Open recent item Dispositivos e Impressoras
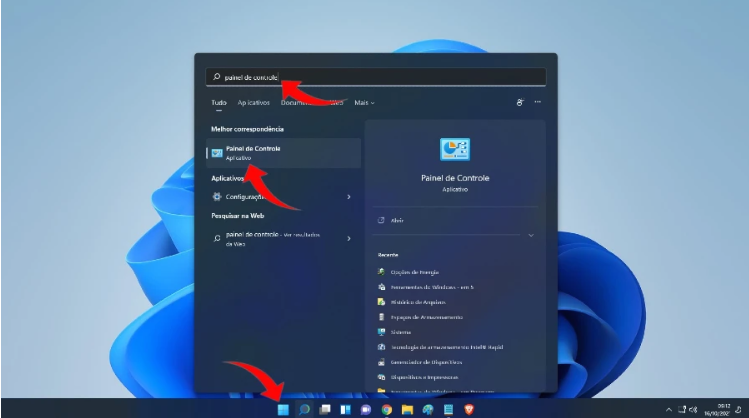 tap(424, 377)
